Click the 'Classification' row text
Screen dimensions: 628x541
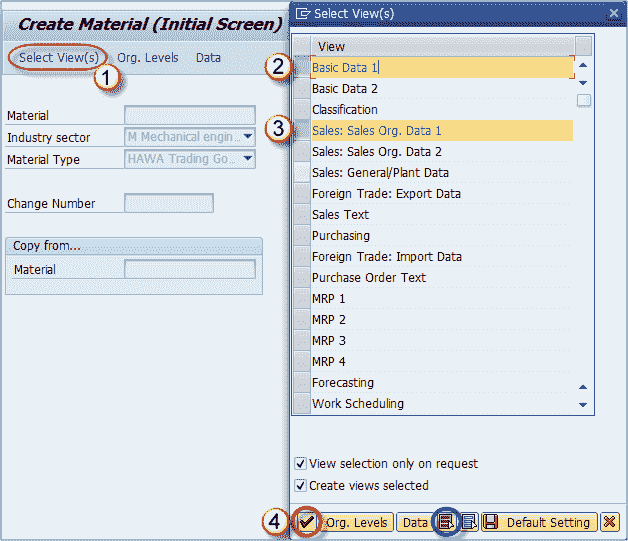click(x=345, y=110)
